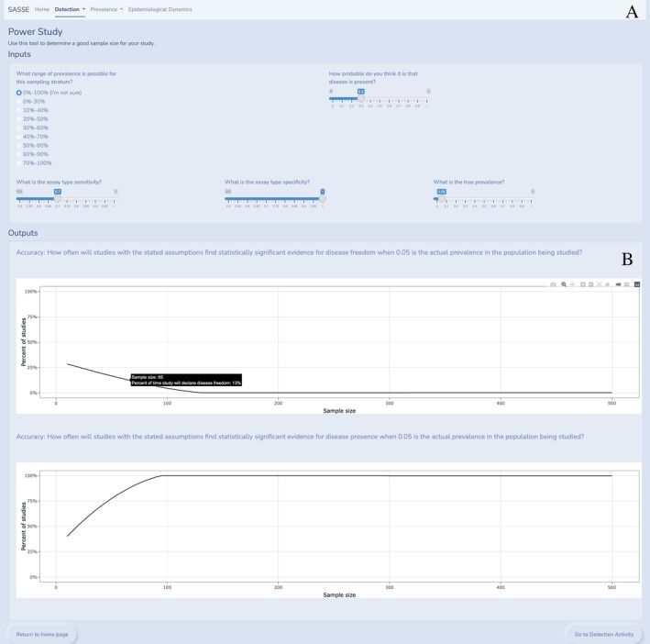Image resolution: width=650 pixels, height=644 pixels.
Task: Select the Zoom magnifier tool in plot toolbar
Action: 564,284
